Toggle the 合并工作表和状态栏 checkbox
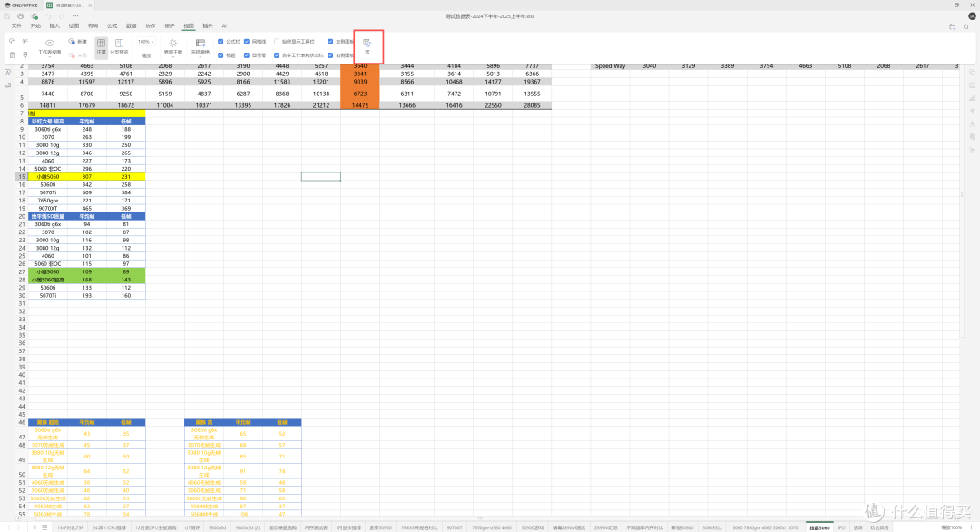Image resolution: width=980 pixels, height=532 pixels. pos(277,55)
